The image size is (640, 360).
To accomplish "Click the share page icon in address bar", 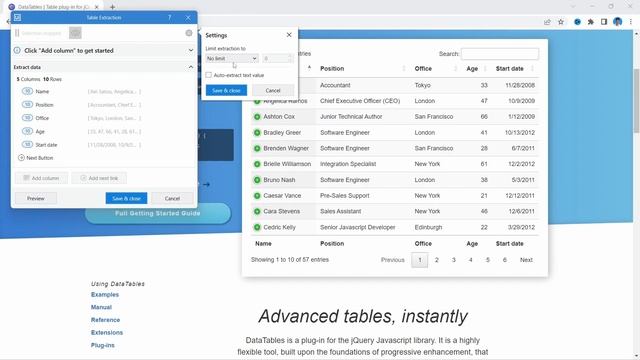I will click(547, 22).
